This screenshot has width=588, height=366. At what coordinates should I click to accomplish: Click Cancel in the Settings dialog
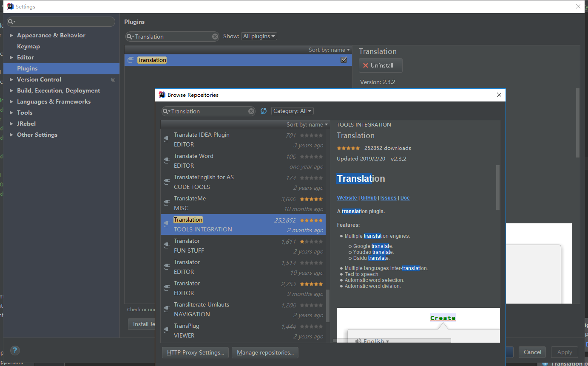click(x=532, y=352)
